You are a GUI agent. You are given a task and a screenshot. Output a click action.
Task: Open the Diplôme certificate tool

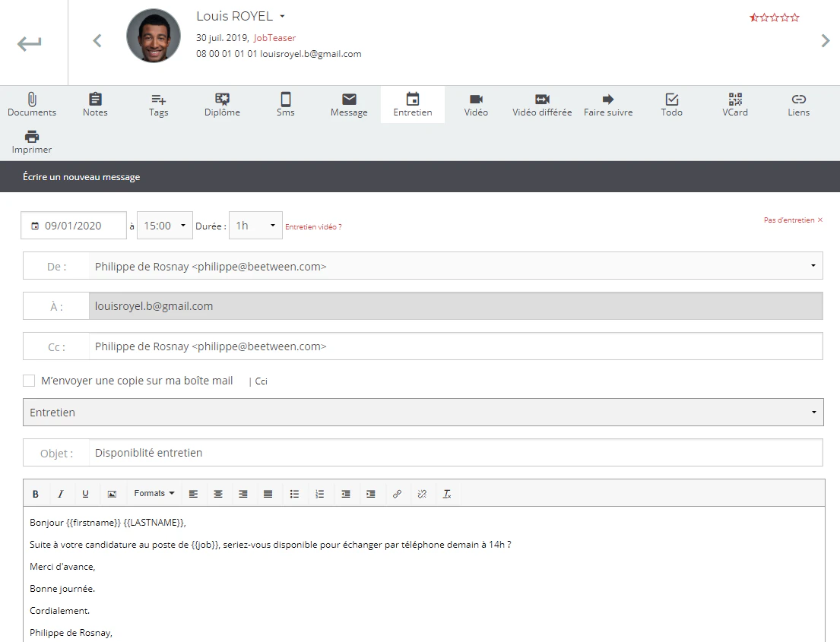(x=222, y=104)
